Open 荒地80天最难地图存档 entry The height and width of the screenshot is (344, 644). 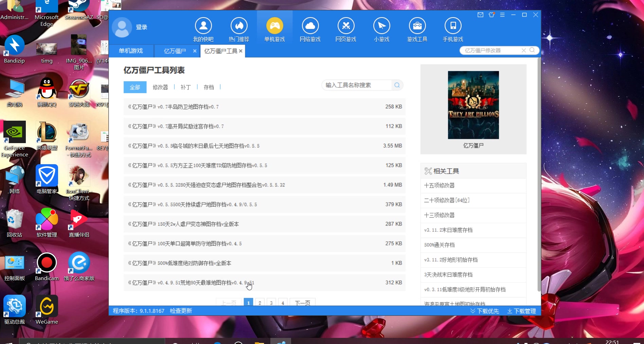[264, 282]
